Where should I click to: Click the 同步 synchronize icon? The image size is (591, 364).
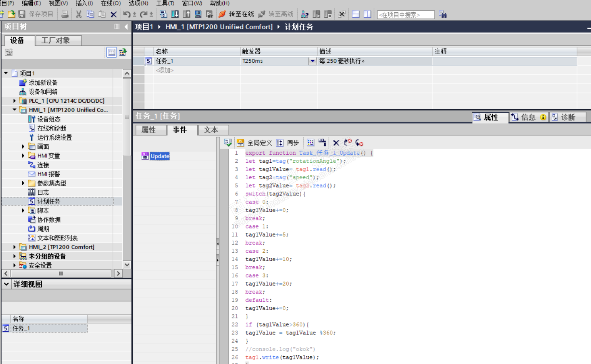[x=280, y=143]
